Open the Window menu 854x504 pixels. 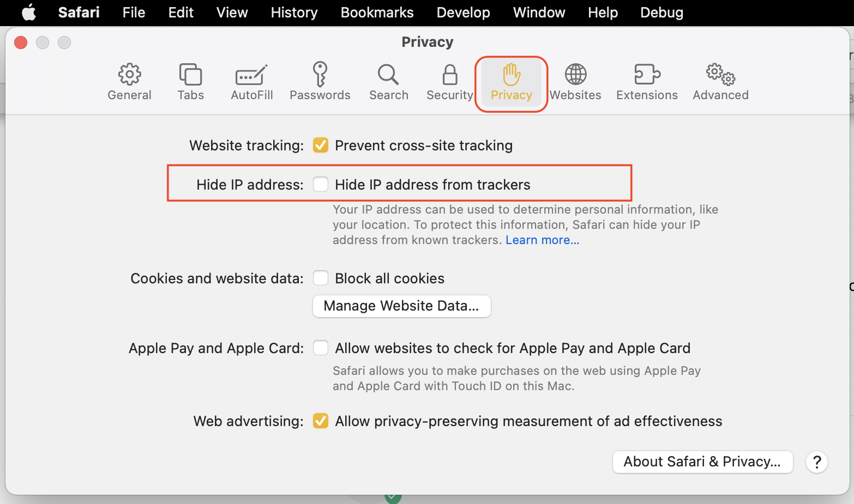tap(539, 12)
